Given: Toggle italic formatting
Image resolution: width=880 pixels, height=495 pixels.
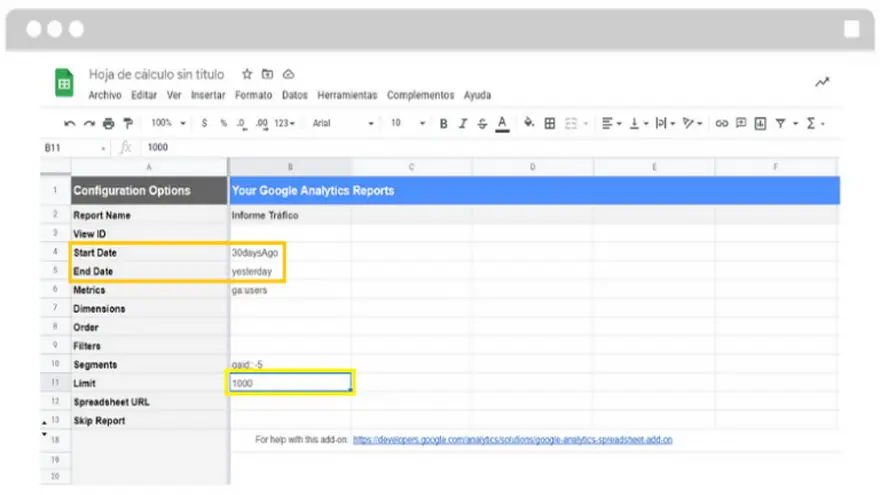Looking at the screenshot, I should (x=462, y=123).
